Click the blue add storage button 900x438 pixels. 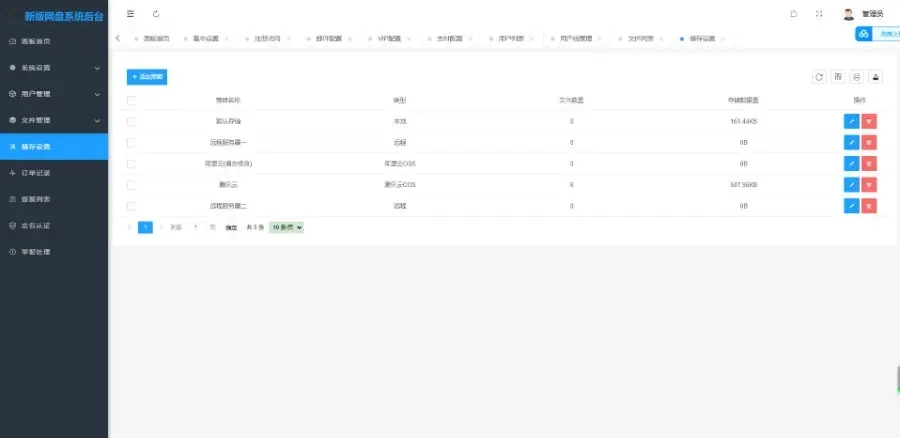(147, 77)
